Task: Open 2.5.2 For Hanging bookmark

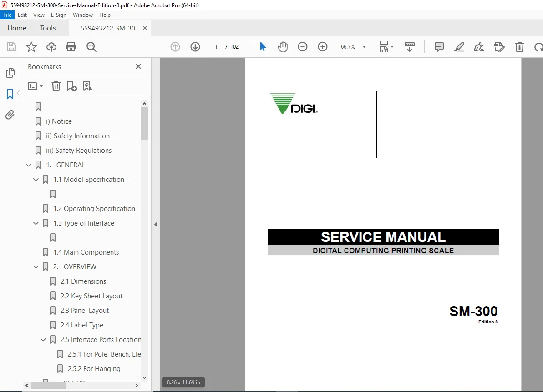Action: 94,369
